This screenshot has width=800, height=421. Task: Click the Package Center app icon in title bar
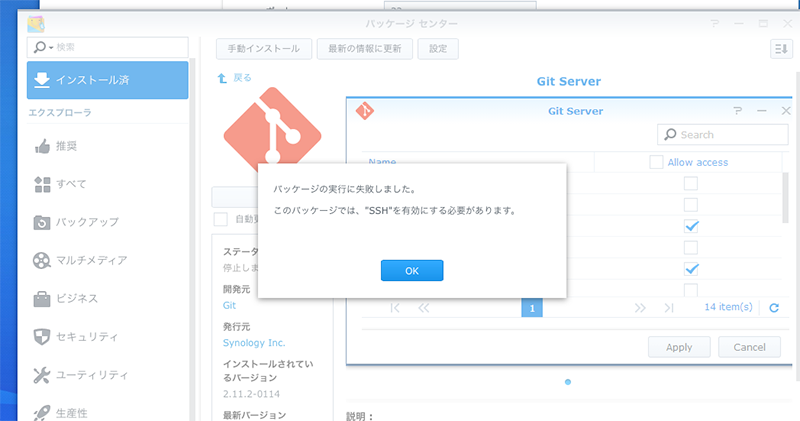click(x=36, y=24)
